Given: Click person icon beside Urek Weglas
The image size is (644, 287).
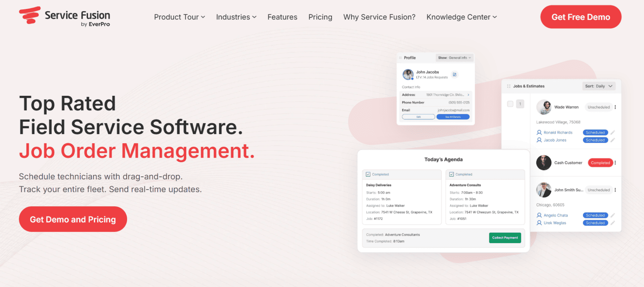Looking at the screenshot, I should click(x=539, y=223).
